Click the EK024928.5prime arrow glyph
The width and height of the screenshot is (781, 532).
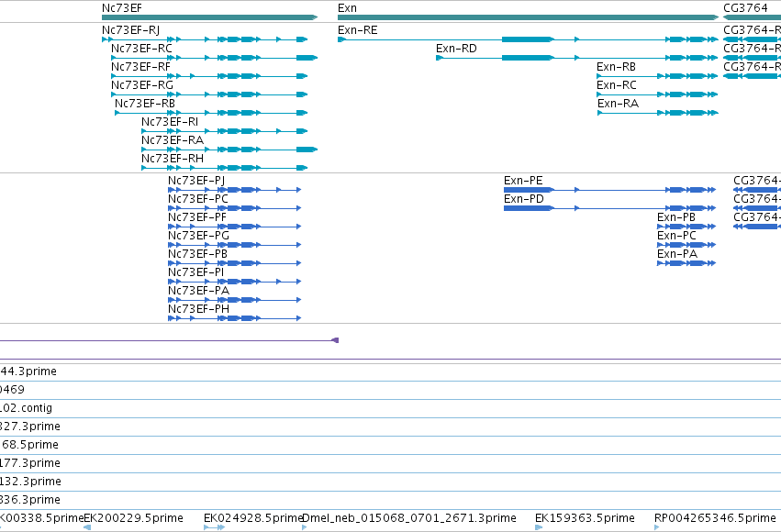tap(214, 527)
